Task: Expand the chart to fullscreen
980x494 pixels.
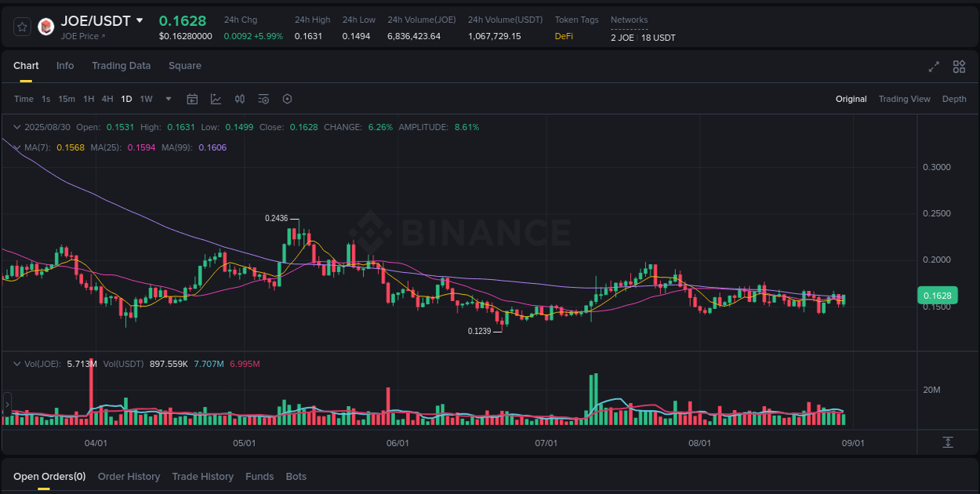Action: pos(934,67)
